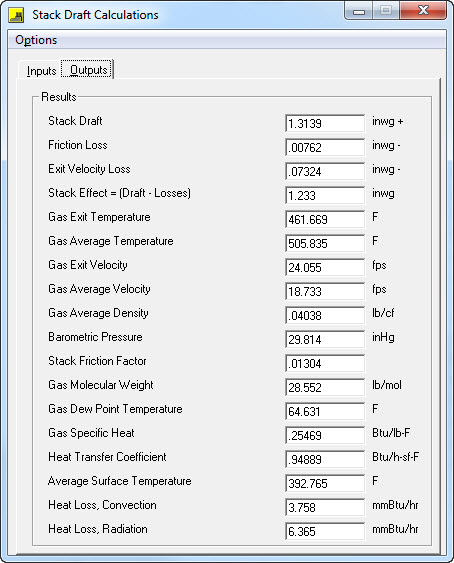Close the Stack Draft Calculations window
Viewport: 454px width, 563px height.
click(423, 10)
